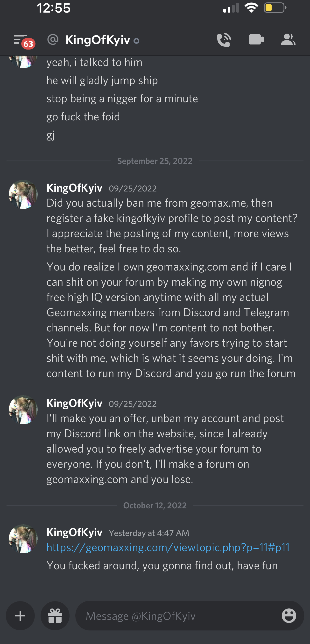Tap the "Yesterday at 4:47 AM" timestamp
The height and width of the screenshot is (644, 310).
pyautogui.click(x=149, y=533)
